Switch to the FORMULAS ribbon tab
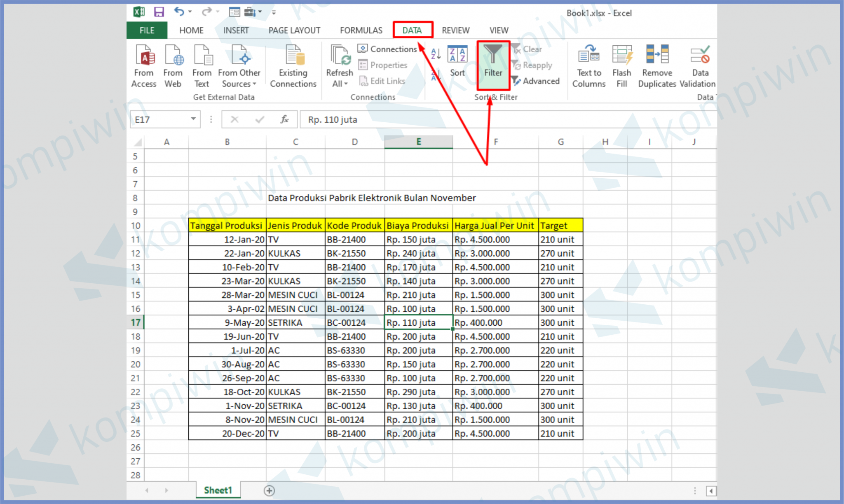 pyautogui.click(x=361, y=30)
